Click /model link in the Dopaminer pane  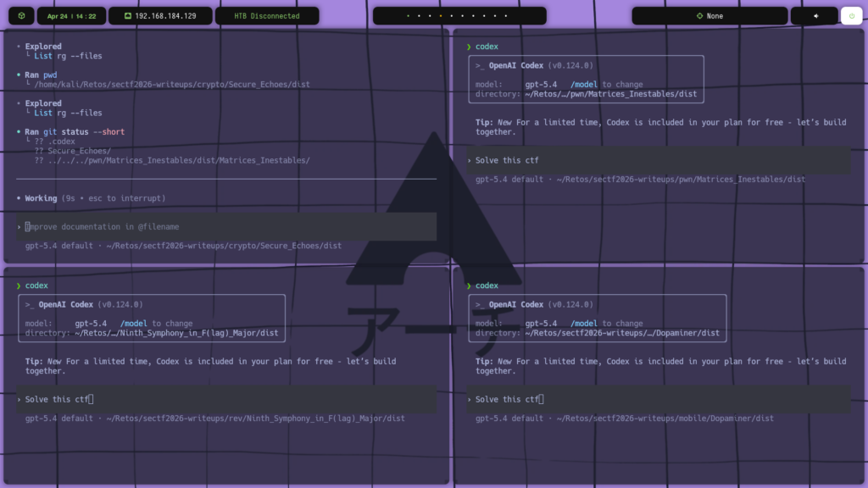[x=584, y=324]
